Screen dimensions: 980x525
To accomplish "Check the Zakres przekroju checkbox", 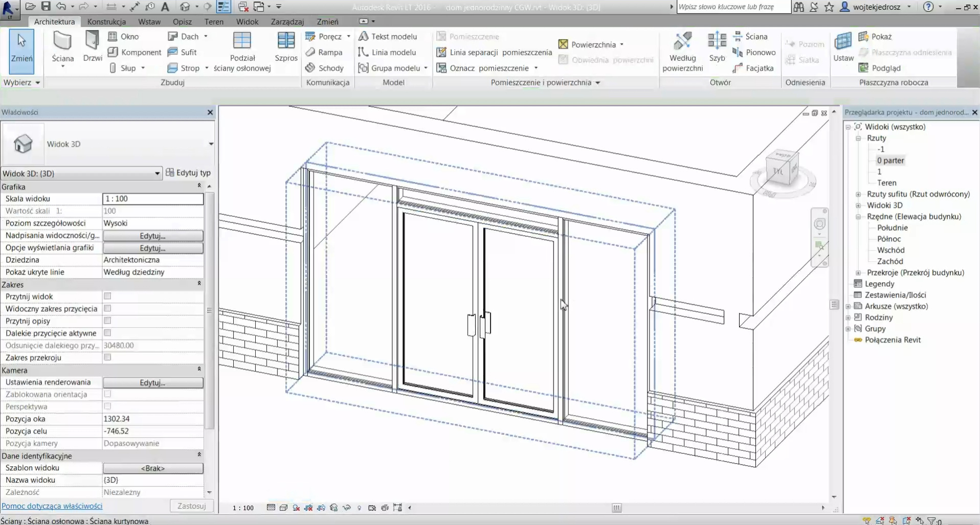I will point(107,358).
